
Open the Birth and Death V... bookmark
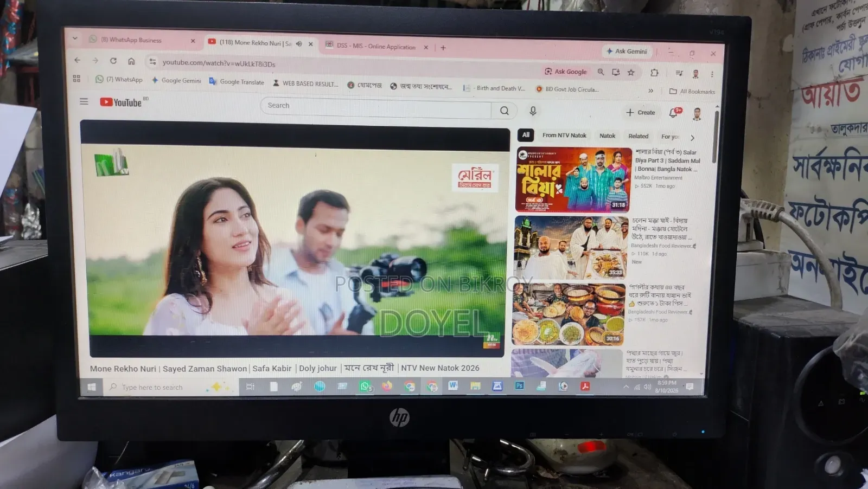click(x=494, y=88)
